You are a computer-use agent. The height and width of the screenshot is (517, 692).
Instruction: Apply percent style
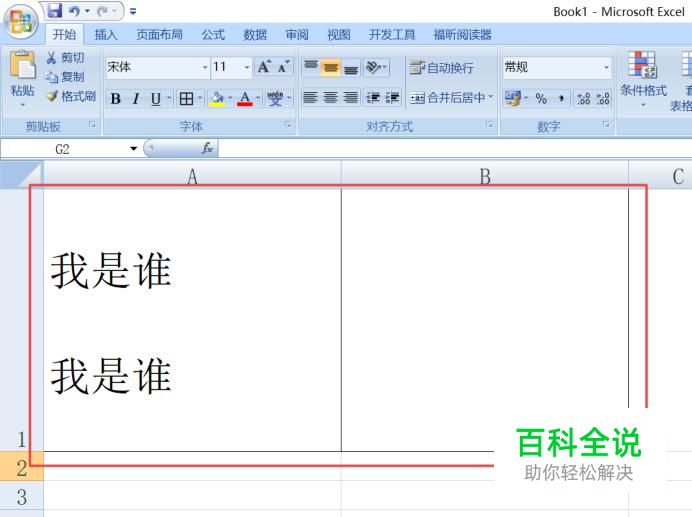click(x=541, y=98)
